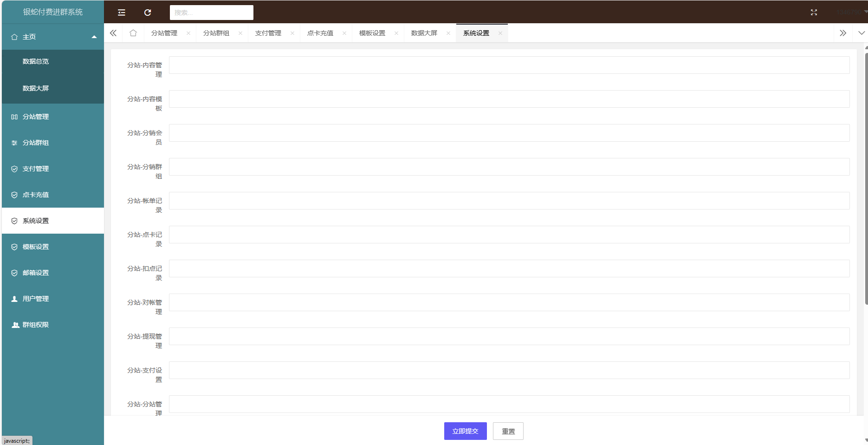Click the 分站-内容管理 input field
Screen dimensions: 868x445
[x=509, y=65]
